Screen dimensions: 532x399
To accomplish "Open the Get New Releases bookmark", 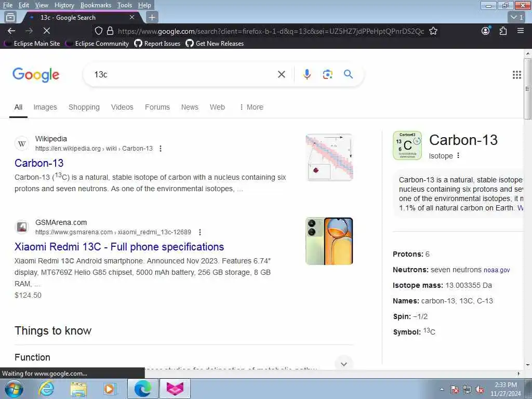I will point(215,44).
